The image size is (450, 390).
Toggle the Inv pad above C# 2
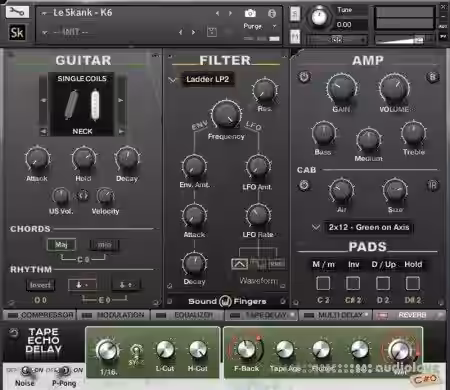pos(353,283)
